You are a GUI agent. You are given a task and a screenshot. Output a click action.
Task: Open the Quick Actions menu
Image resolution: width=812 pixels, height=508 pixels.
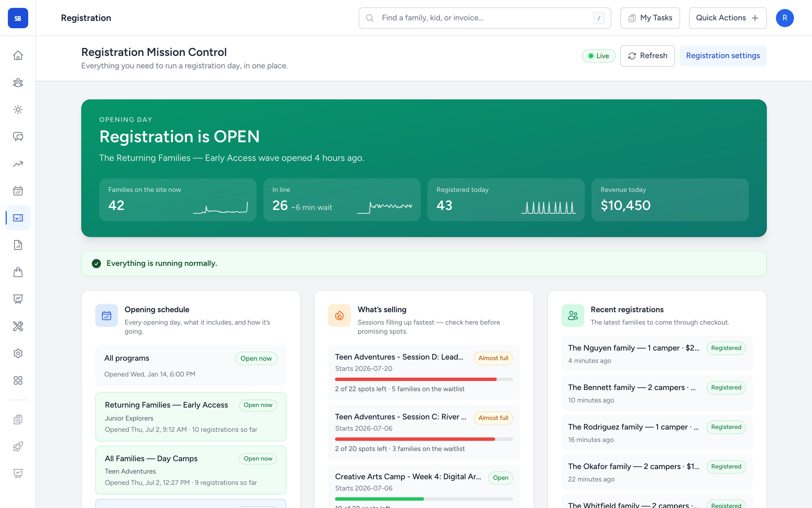(727, 18)
